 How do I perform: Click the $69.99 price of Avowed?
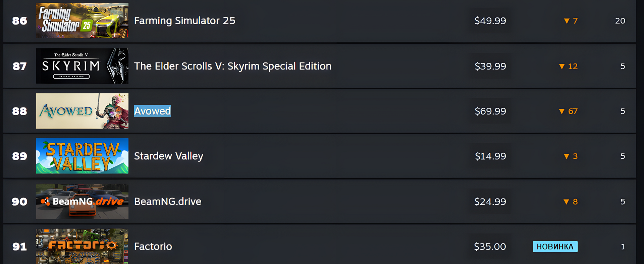pos(490,111)
